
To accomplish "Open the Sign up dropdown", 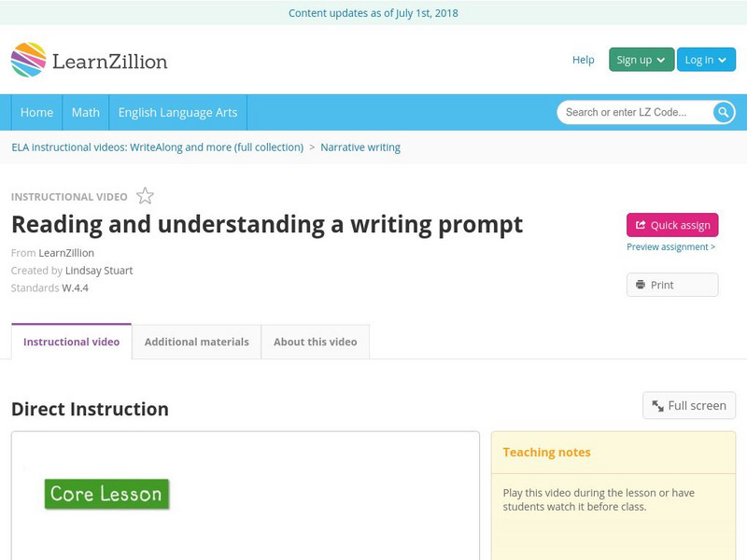I will 641,60.
